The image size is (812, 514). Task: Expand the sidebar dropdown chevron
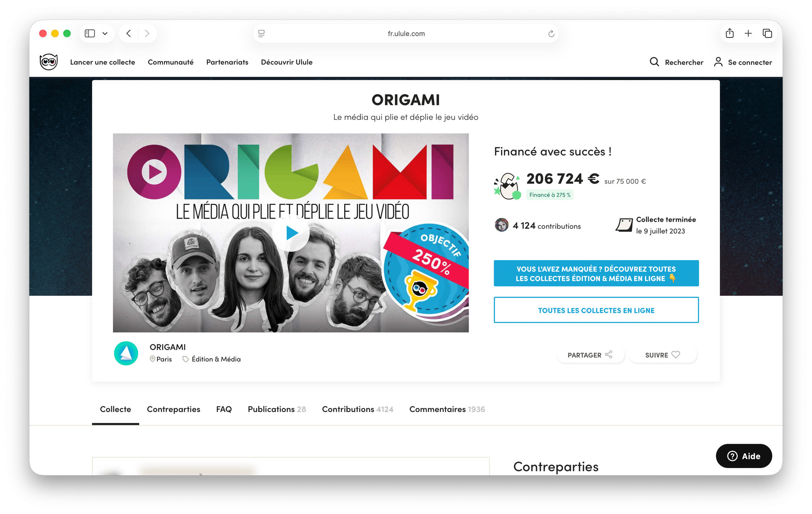coord(105,33)
